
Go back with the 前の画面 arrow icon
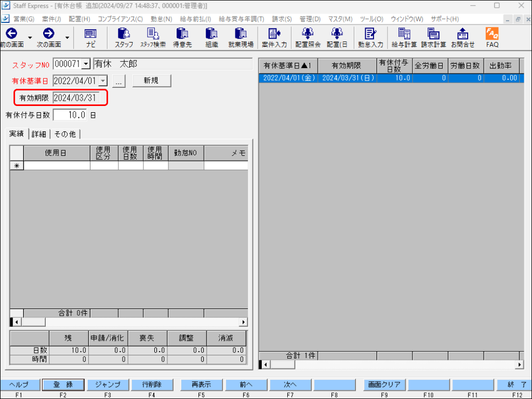click(11, 34)
